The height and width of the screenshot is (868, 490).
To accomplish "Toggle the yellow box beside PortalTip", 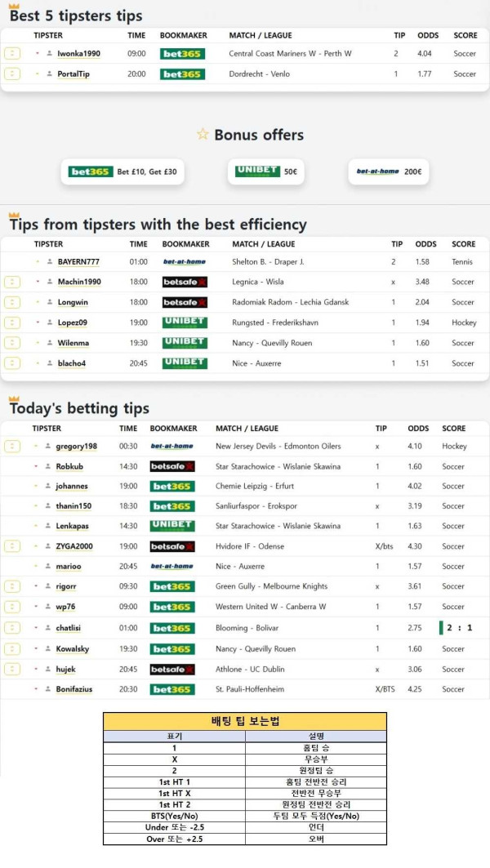I will click(12, 74).
